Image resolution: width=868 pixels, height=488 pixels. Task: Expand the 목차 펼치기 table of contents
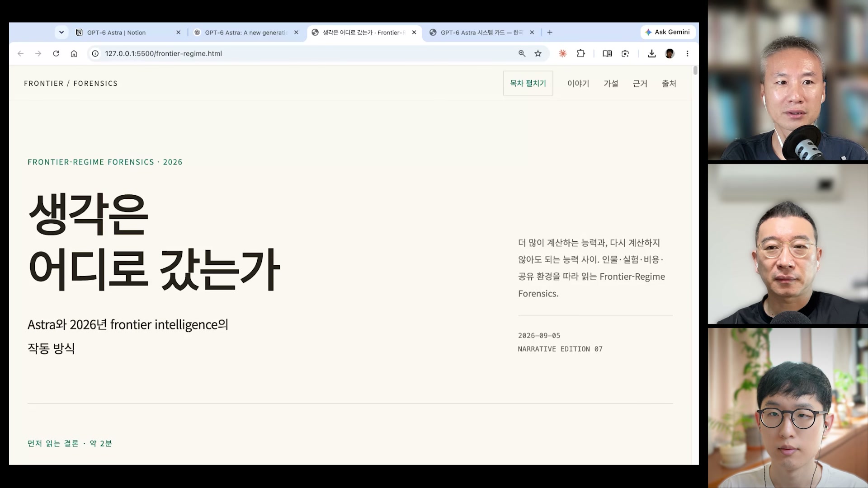coord(528,83)
